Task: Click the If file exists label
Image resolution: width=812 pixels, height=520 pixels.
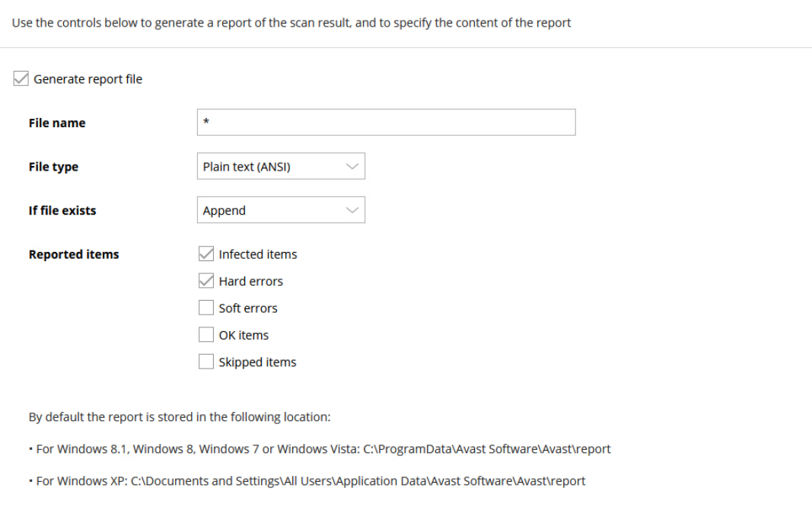Action: point(62,210)
